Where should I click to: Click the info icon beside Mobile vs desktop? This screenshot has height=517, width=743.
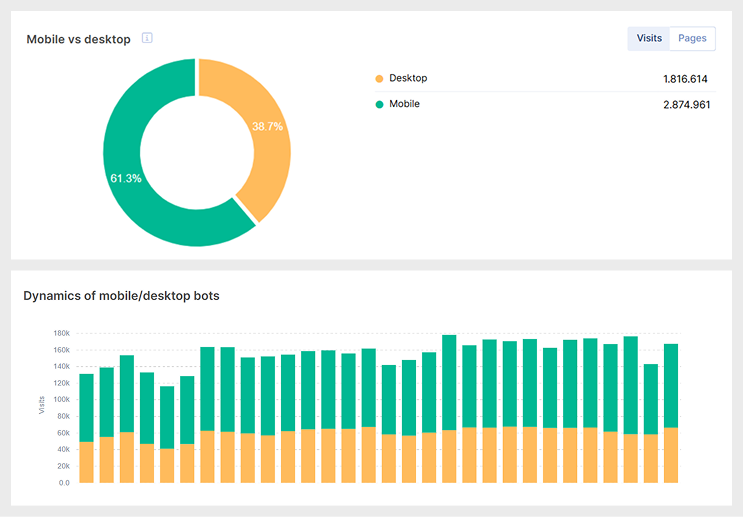pos(147,39)
